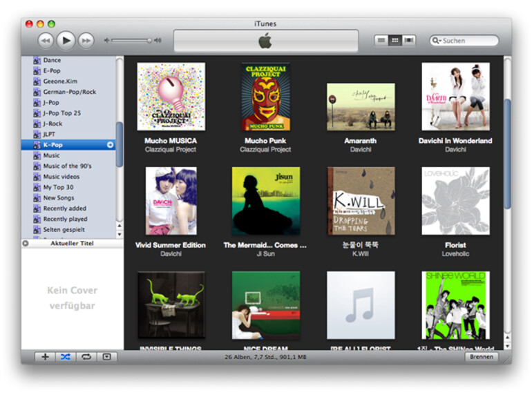
Task: Select the NICE DREAM album cover
Action: tap(266, 305)
